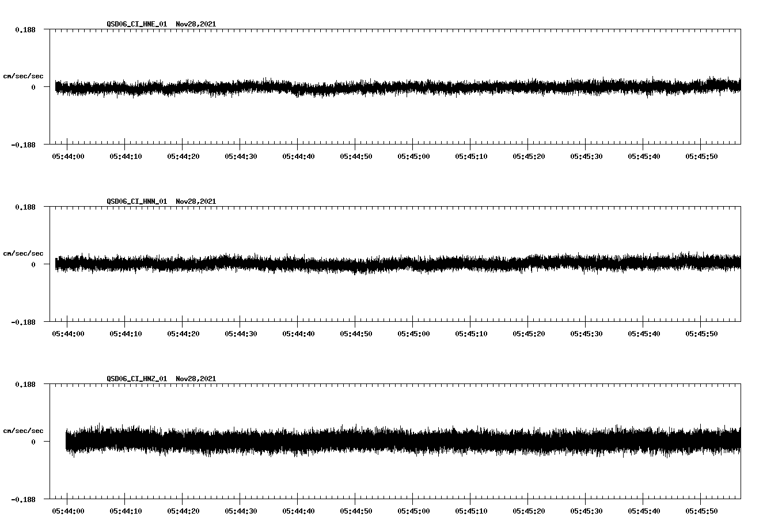Pick the 05:44:40 time label under HNZ plot

point(298,511)
